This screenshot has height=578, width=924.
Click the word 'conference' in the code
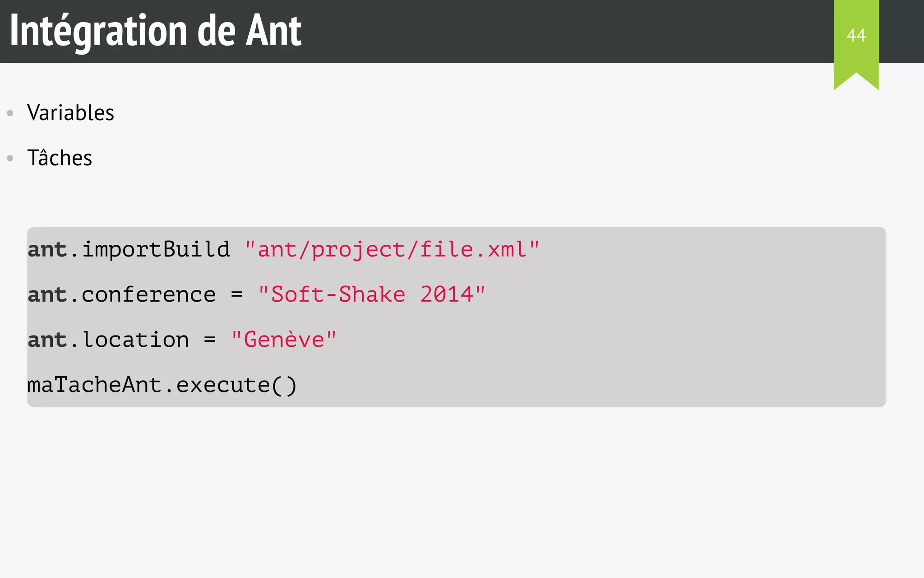click(x=148, y=294)
